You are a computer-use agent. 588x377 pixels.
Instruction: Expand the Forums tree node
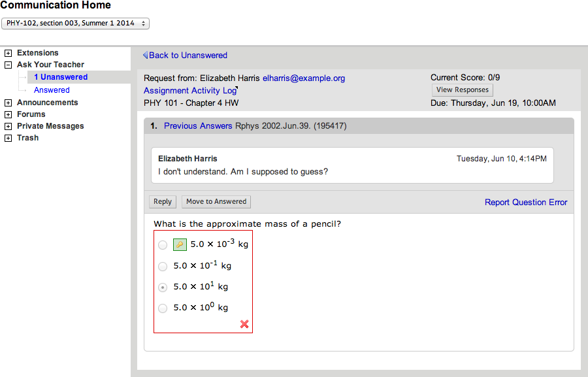coord(8,114)
